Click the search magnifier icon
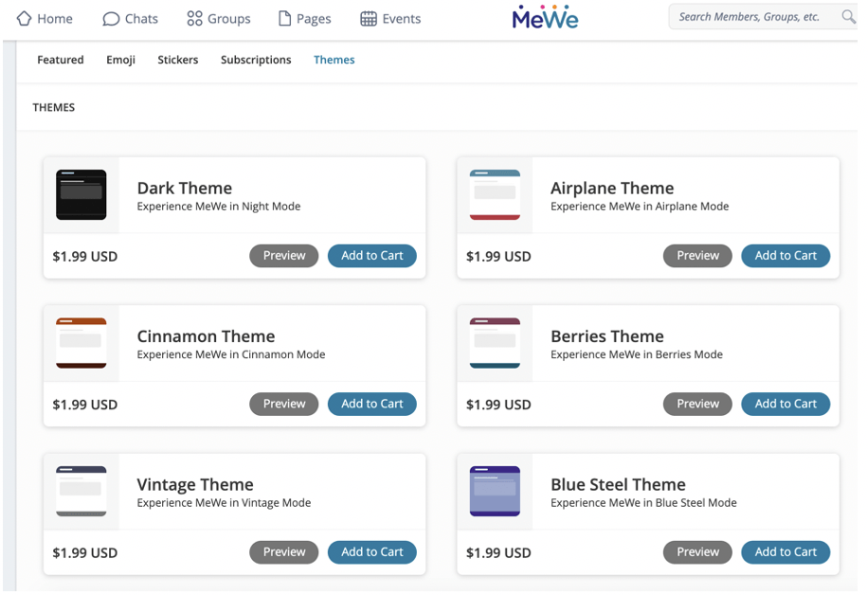The height and width of the screenshot is (595, 868). coord(849,17)
